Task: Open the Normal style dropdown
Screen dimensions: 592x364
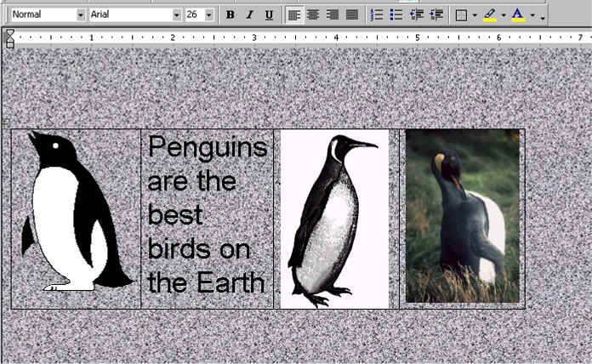Action: click(x=81, y=15)
